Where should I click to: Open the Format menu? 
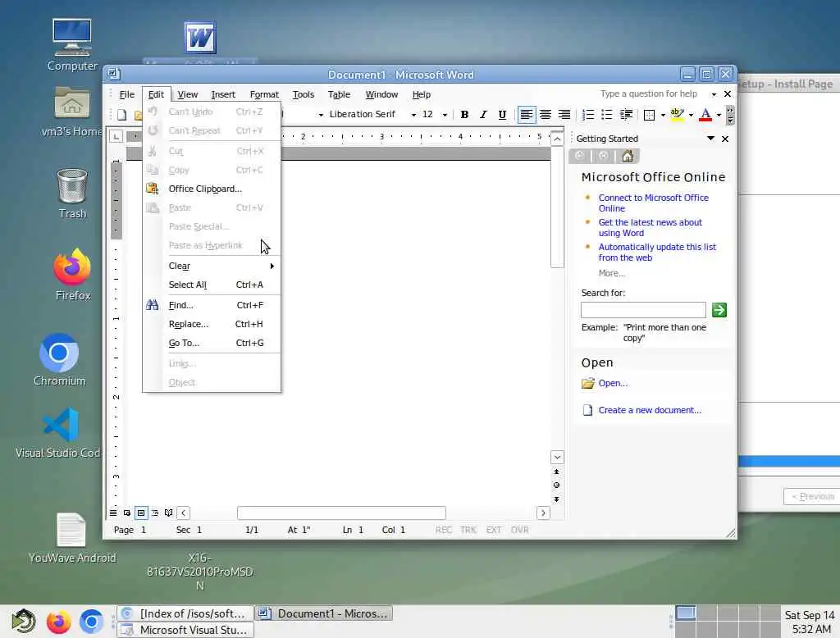pyautogui.click(x=264, y=95)
